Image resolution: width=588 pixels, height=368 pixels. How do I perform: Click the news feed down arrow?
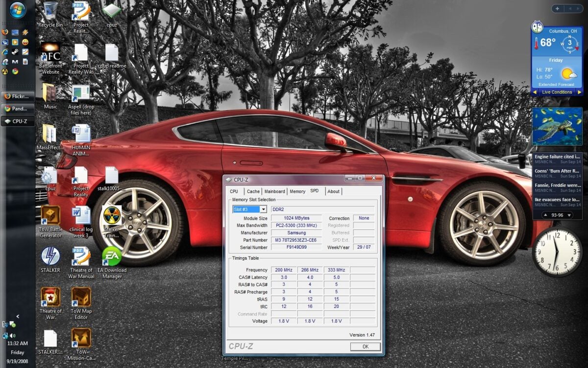[569, 215]
